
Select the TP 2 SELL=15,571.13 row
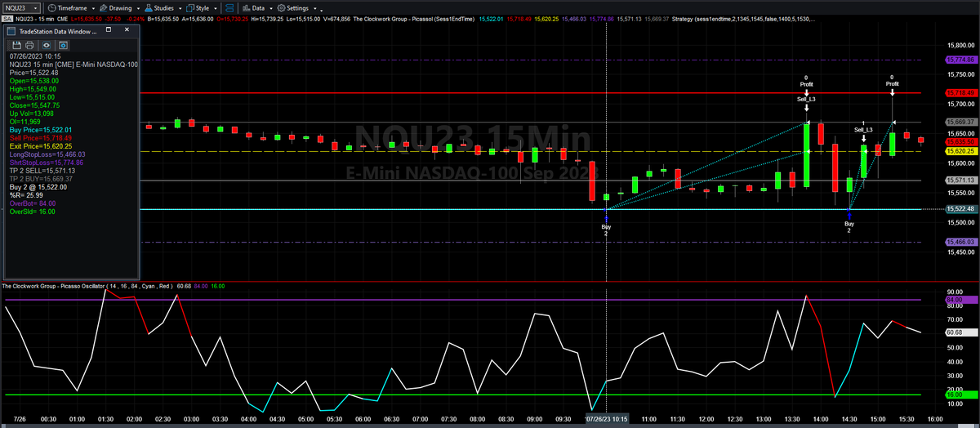(x=42, y=171)
